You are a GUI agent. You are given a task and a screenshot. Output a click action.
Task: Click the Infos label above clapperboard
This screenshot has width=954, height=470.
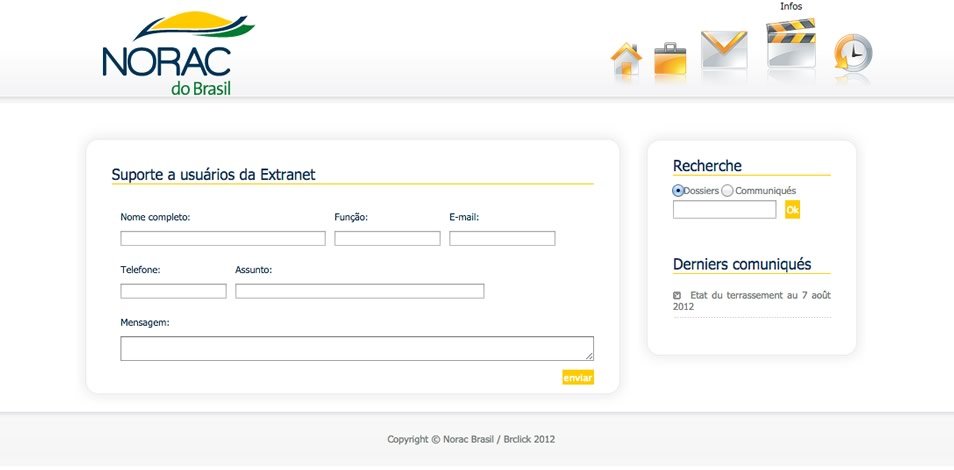coord(791,7)
